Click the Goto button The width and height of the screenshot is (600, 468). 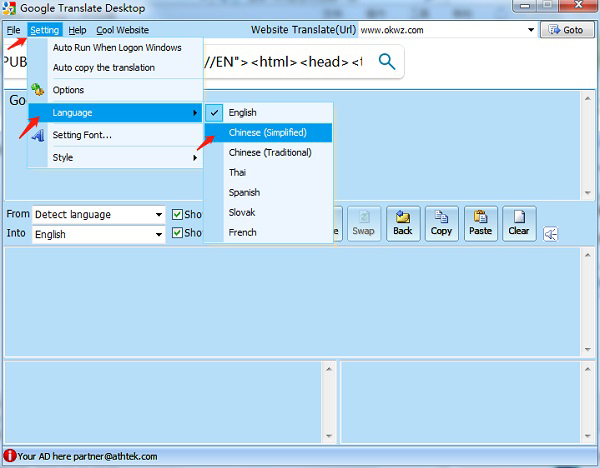point(567,30)
